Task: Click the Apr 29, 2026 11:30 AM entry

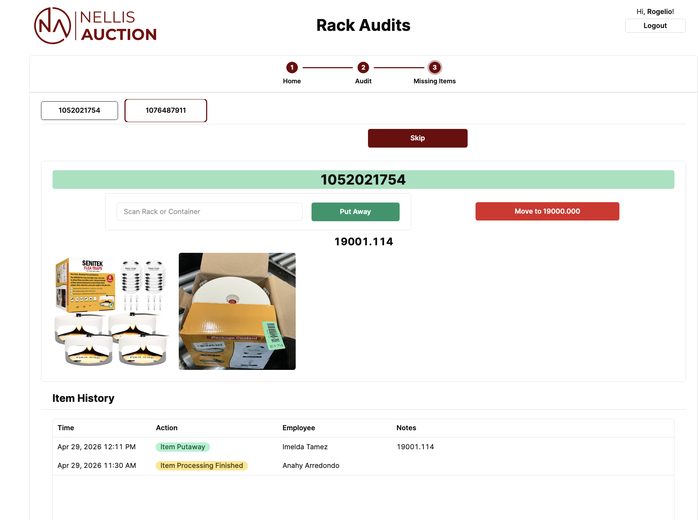Action: click(x=96, y=466)
